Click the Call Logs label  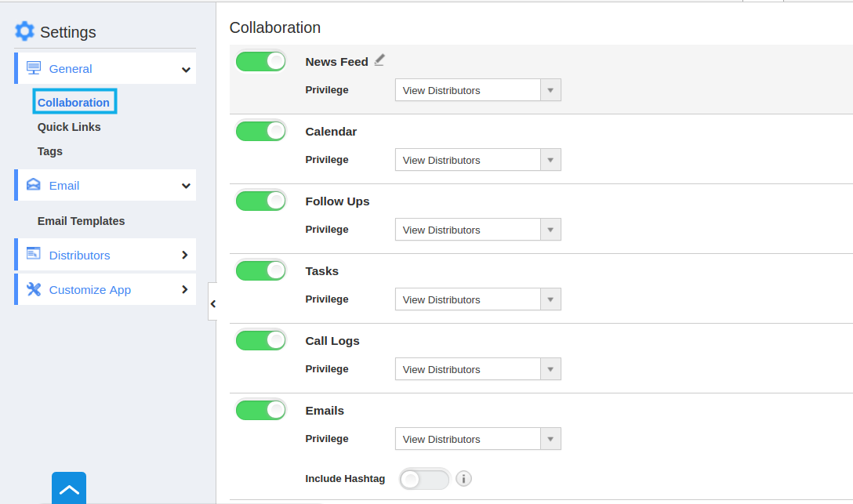(x=332, y=341)
